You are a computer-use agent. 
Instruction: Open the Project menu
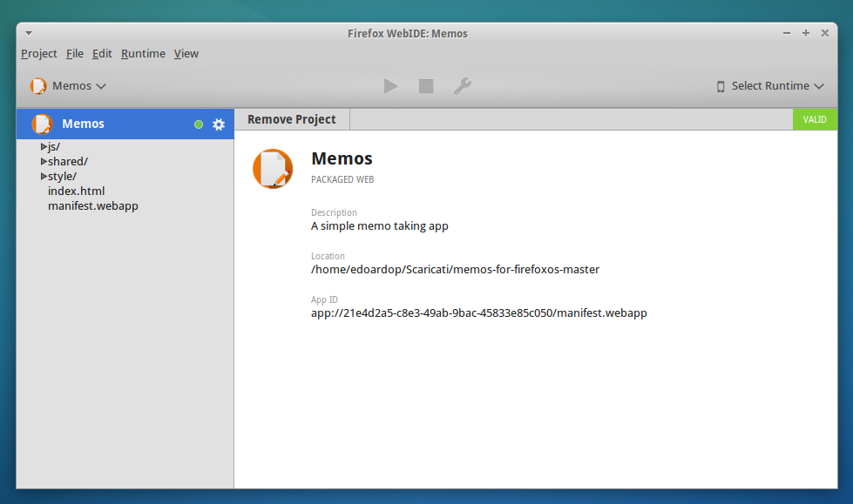39,54
